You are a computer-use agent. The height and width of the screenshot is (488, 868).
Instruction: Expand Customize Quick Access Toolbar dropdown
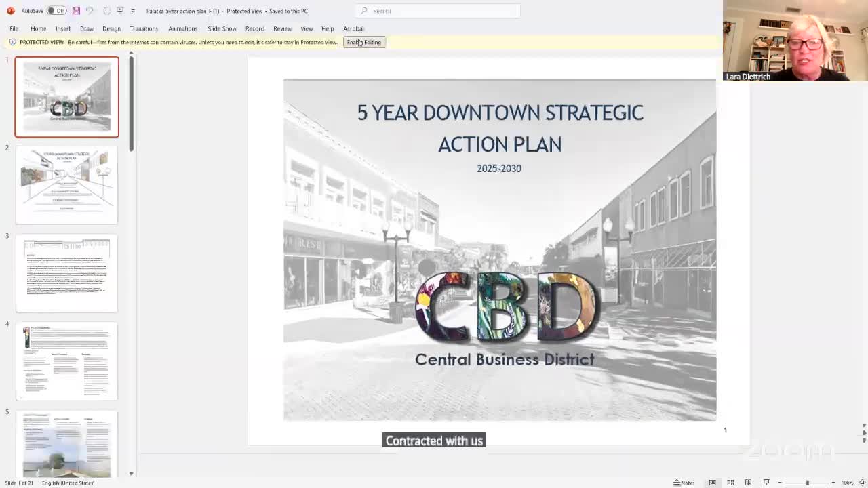pyautogui.click(x=133, y=11)
